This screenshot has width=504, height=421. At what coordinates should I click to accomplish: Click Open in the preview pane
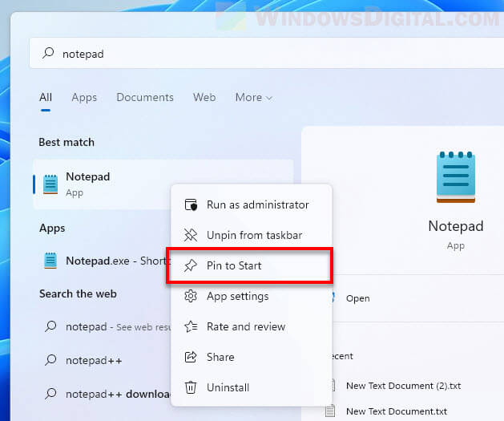click(357, 298)
